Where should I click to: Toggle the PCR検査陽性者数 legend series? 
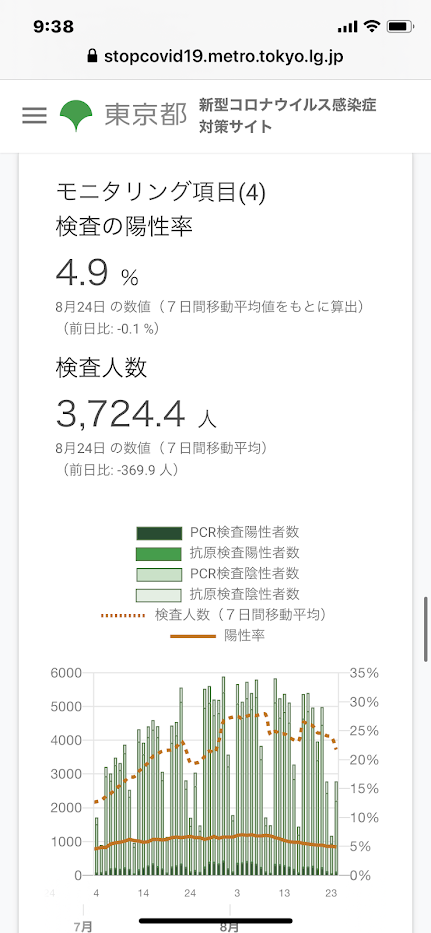(x=218, y=533)
